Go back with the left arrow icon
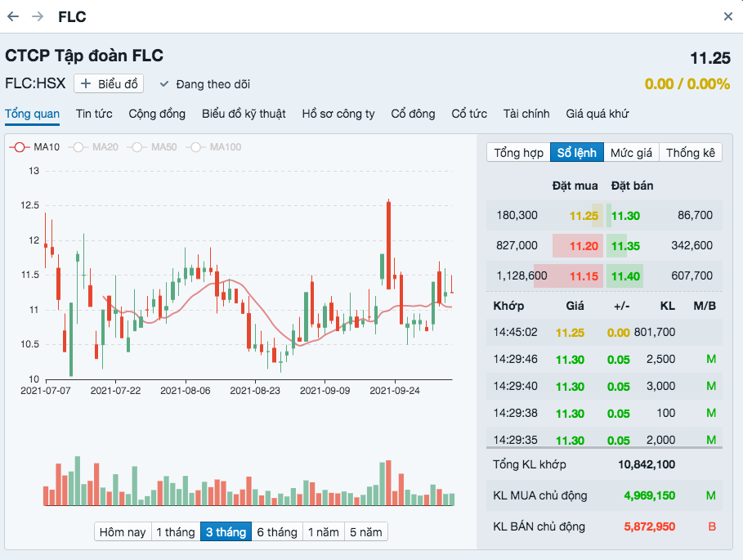This screenshot has width=743, height=560. [x=13, y=16]
